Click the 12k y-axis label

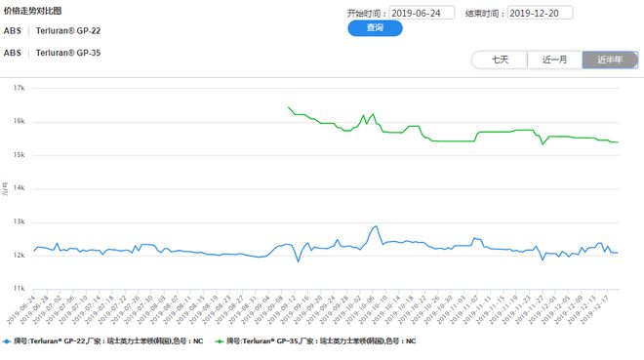[19, 255]
